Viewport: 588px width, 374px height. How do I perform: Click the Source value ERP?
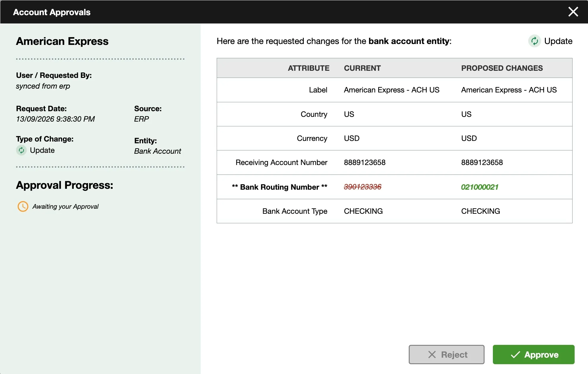click(x=141, y=119)
